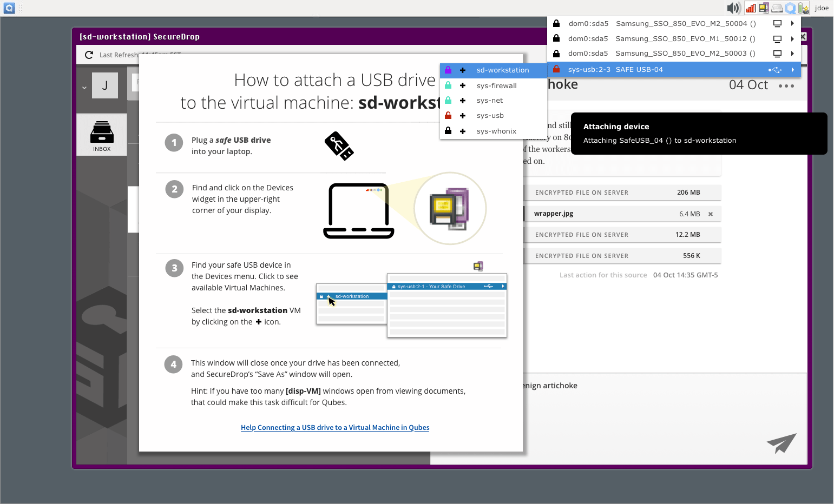This screenshot has height=504, width=834.
Task: Expand the submenu arrow for Samsung M2_50003
Action: tap(792, 54)
